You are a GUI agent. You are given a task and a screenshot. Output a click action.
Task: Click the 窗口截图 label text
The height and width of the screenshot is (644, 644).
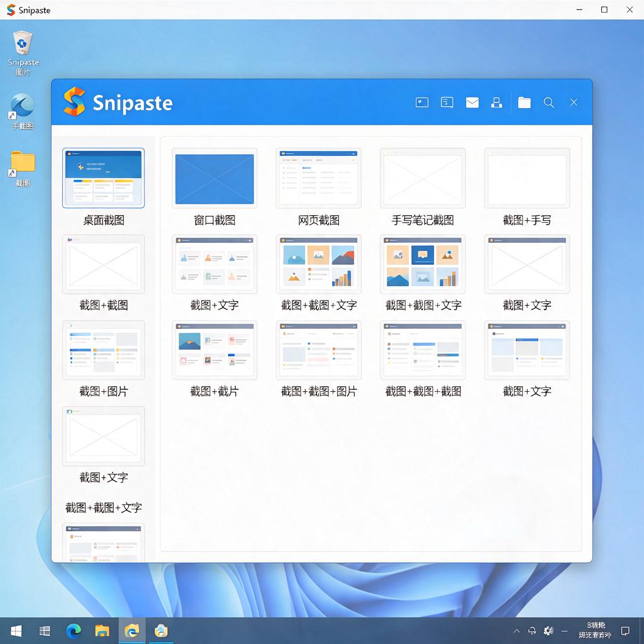tap(214, 220)
